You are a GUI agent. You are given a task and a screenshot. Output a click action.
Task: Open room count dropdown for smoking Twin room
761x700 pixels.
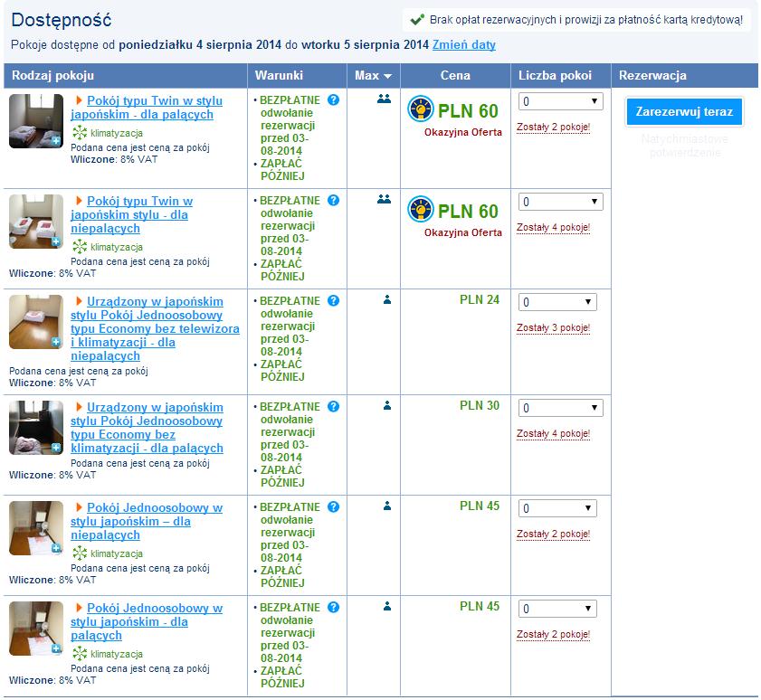click(560, 101)
